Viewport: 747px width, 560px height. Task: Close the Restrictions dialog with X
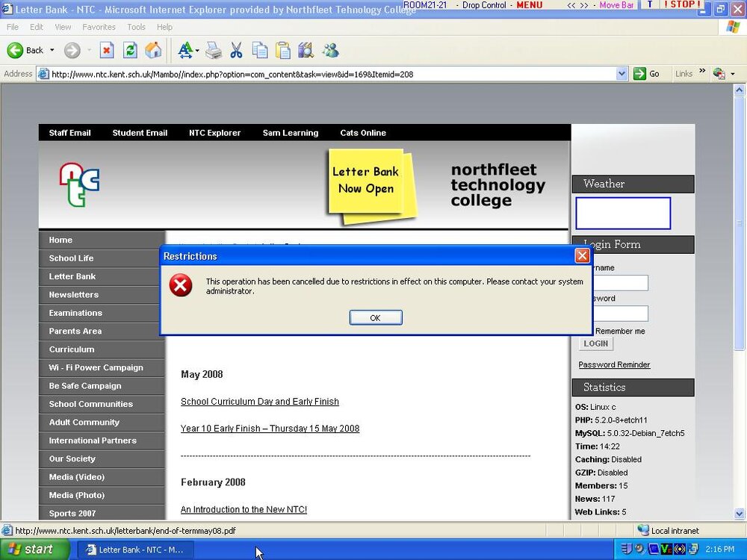(582, 256)
